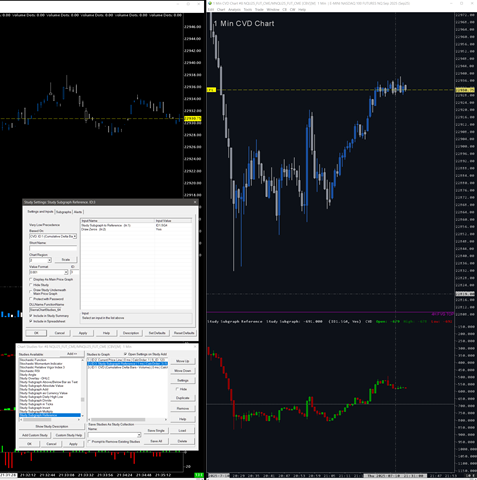Click the Move Up button
Screen dimensions: 477x480
click(x=182, y=361)
